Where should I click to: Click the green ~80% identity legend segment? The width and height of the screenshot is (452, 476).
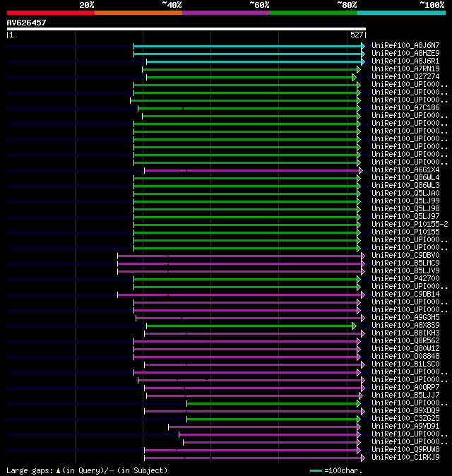click(x=314, y=13)
